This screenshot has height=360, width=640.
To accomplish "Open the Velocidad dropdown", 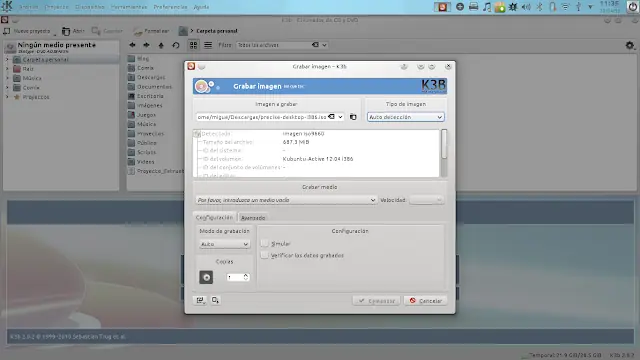I will tap(427, 200).
